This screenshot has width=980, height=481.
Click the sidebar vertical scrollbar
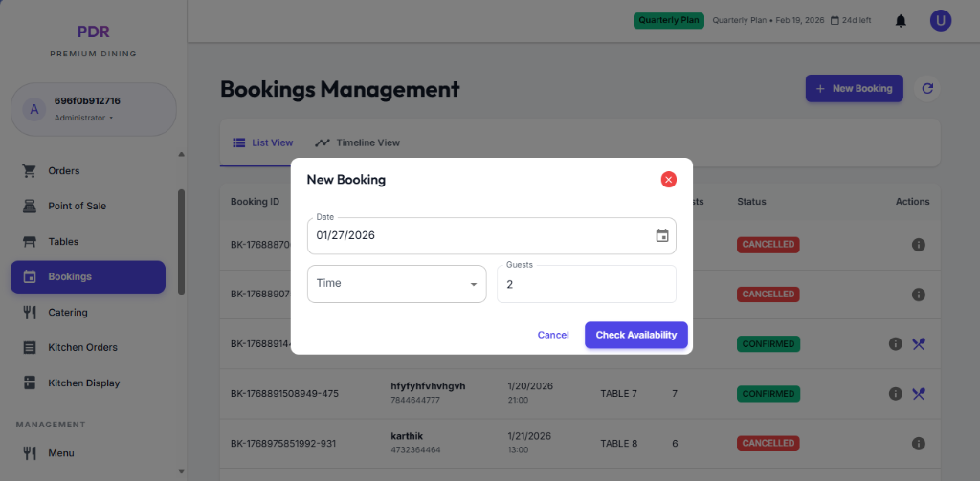click(181, 241)
